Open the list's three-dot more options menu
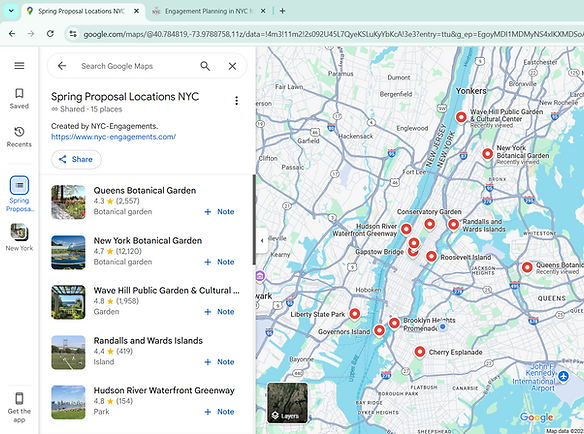 (x=237, y=101)
